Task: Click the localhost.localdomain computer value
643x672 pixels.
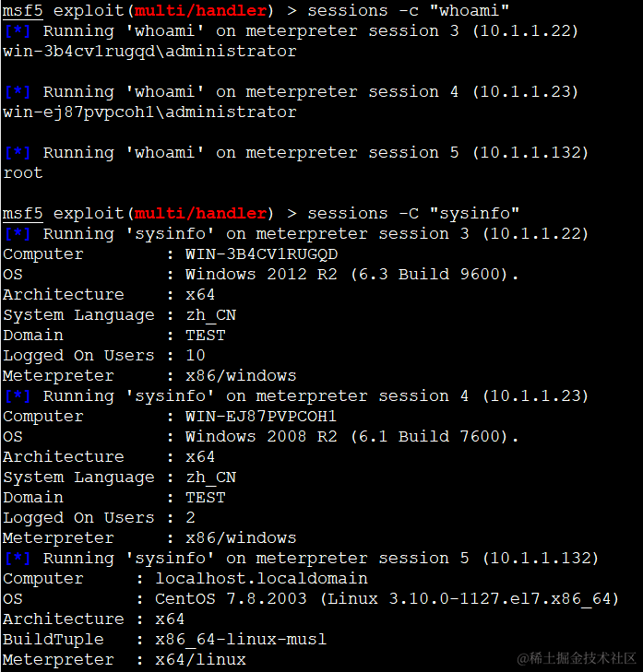Action: pyautogui.click(x=261, y=578)
